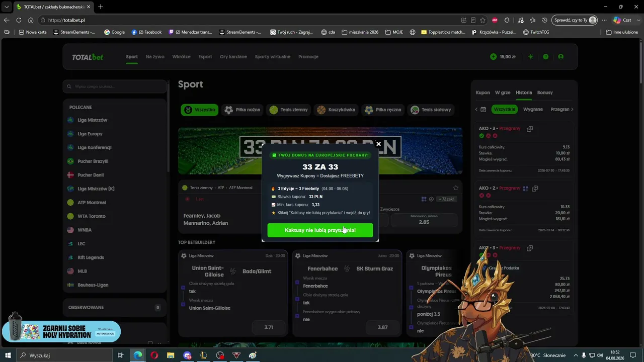The image size is (644, 362).
Task: Click the browser back arrow
Action: point(7,20)
